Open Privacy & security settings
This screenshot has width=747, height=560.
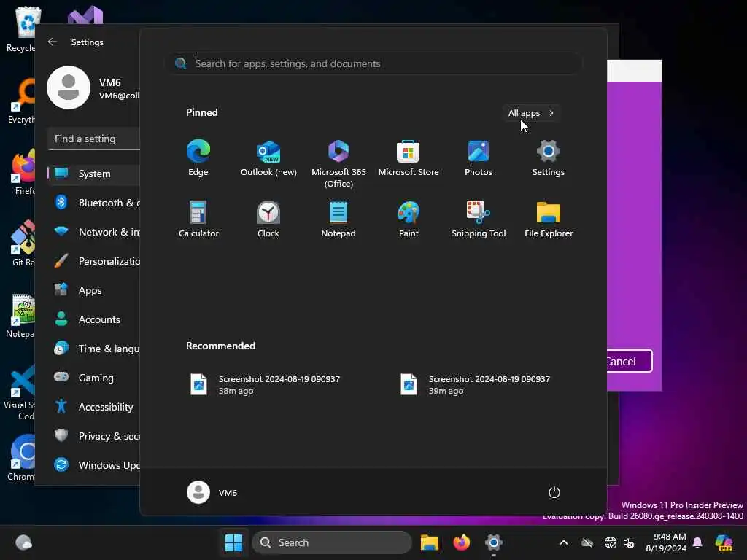[94, 436]
